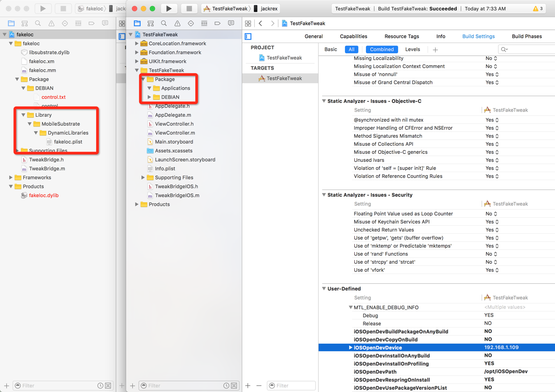
Task: Expand iOSOpenDevDevice setting row
Action: (350, 348)
